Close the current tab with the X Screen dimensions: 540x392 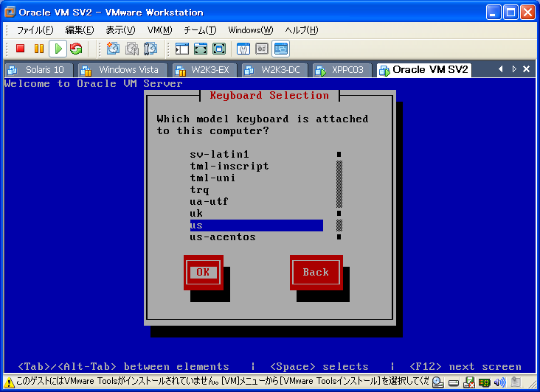(x=526, y=69)
